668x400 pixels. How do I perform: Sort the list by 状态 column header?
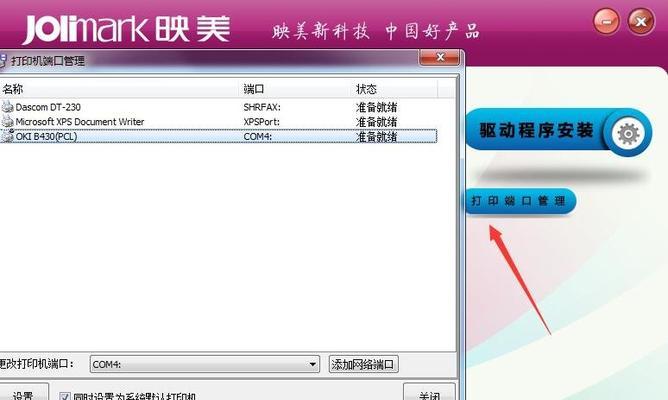(x=395, y=89)
